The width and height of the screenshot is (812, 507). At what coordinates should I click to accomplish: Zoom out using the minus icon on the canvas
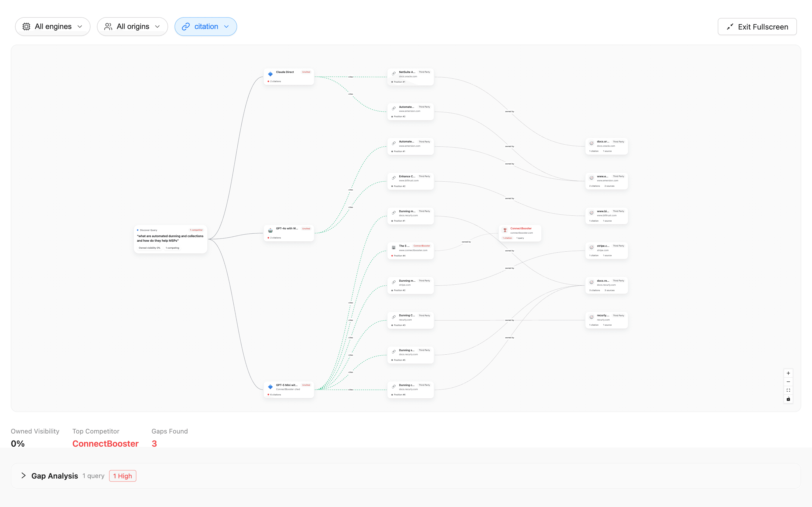(x=789, y=381)
